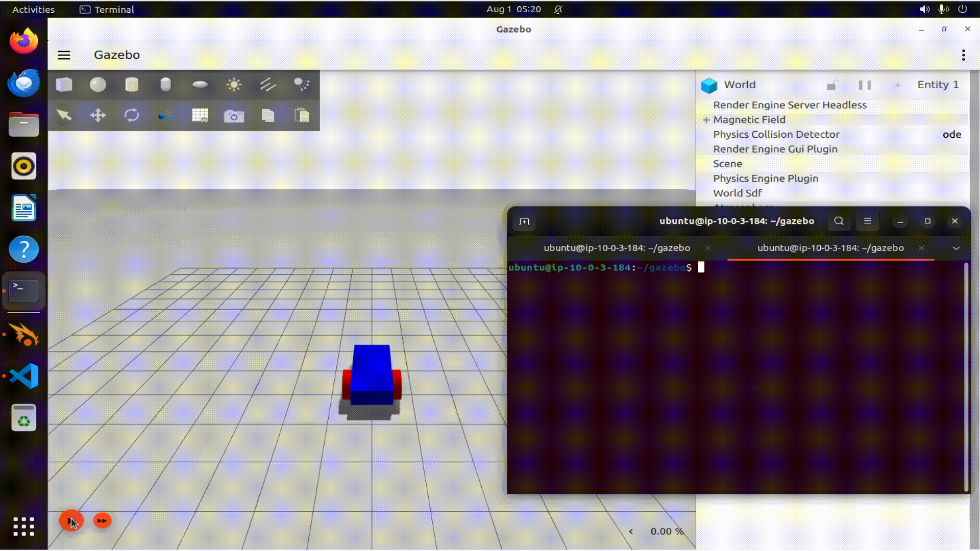Select the Physics Engine Plugin entry

[x=766, y=178]
